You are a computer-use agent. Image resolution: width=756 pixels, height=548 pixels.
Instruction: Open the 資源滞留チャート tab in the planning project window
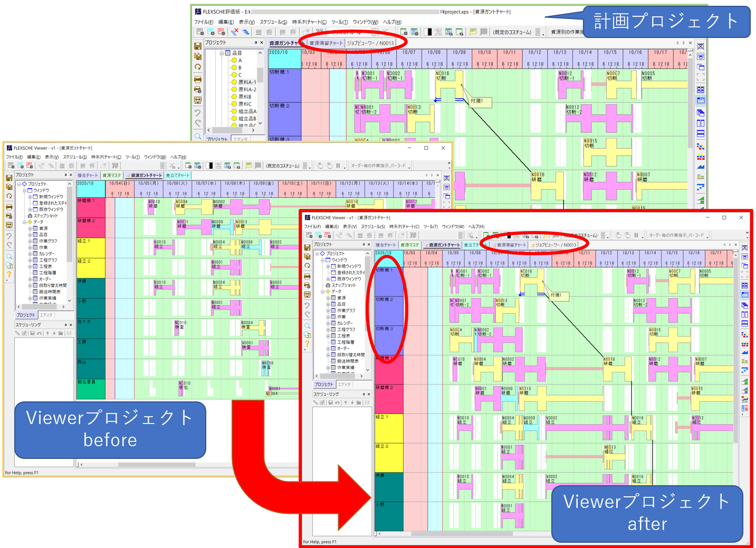(x=325, y=43)
